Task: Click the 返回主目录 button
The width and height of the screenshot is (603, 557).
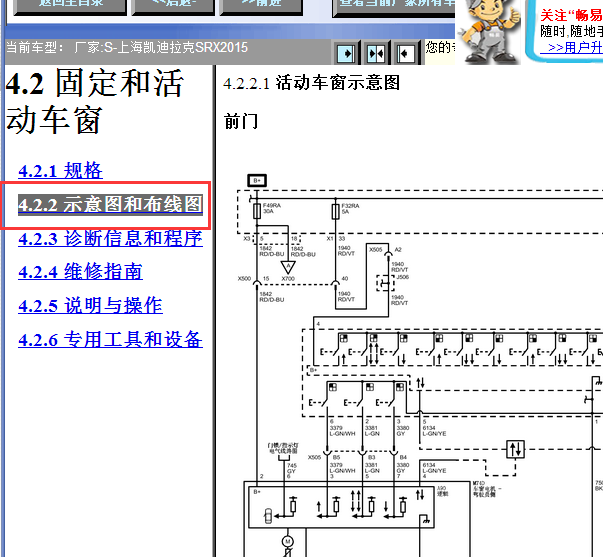Action: coord(70,6)
